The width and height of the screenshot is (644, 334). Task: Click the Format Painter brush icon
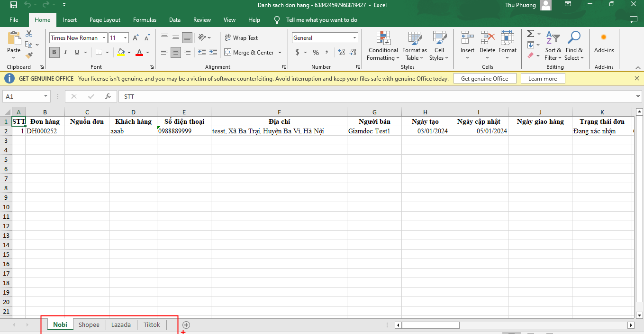point(29,56)
